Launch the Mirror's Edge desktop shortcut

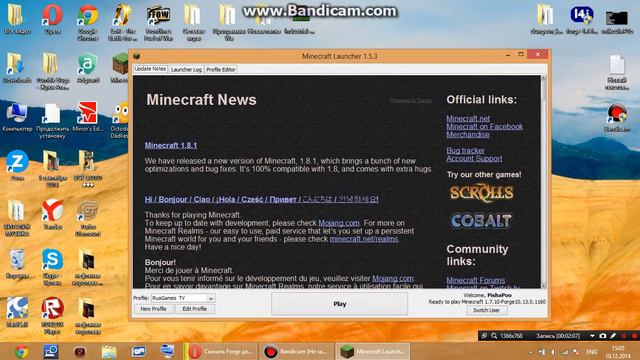click(87, 117)
